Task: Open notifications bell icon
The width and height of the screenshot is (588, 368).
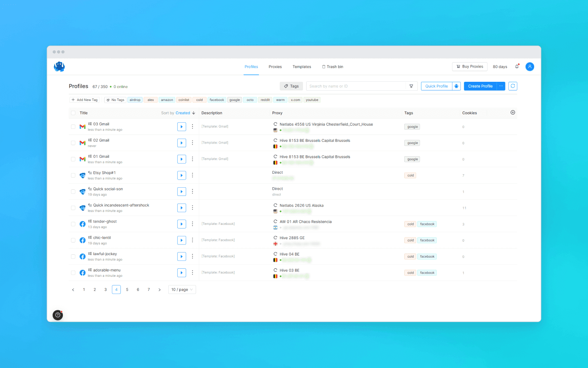Action: 517,66
